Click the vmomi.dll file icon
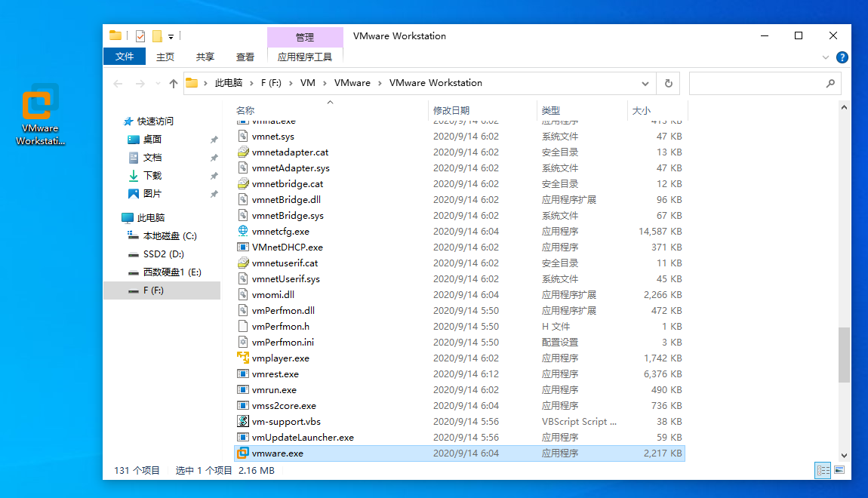The height and width of the screenshot is (498, 868). 242,295
